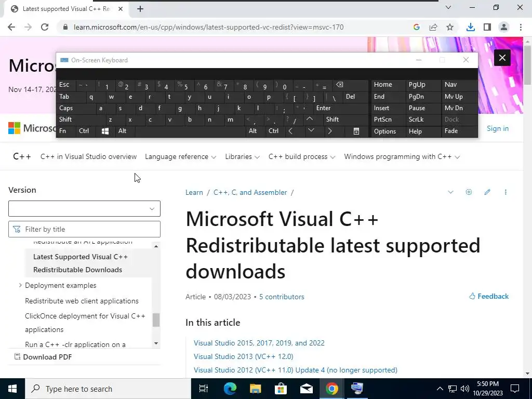Launch Microsoft Edge from taskbar

click(230, 389)
